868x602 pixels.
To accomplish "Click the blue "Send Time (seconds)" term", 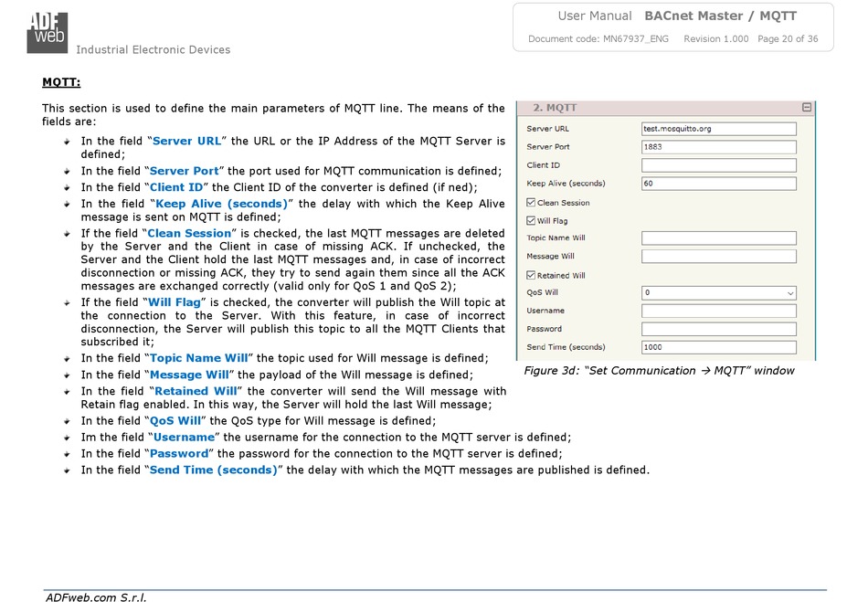I will tap(213, 470).
